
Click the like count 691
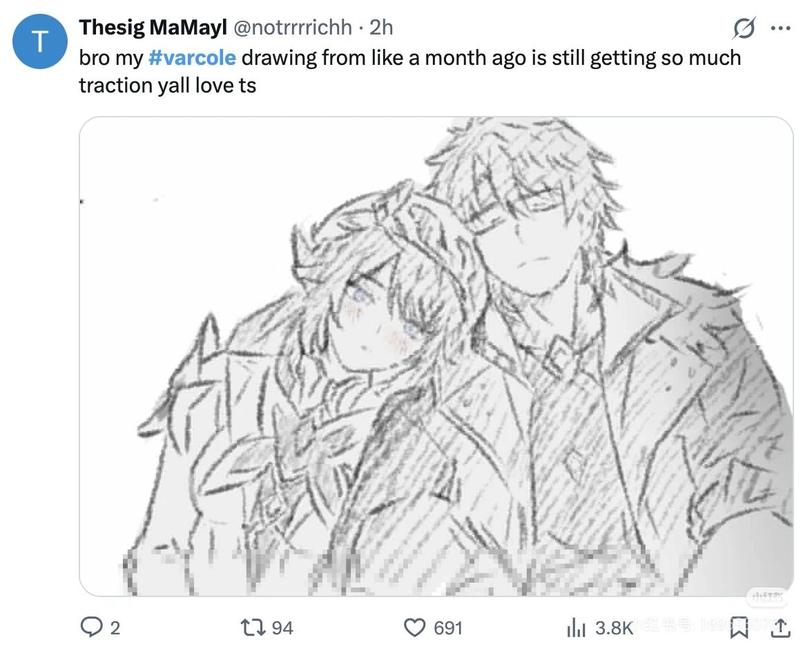pyautogui.click(x=448, y=627)
